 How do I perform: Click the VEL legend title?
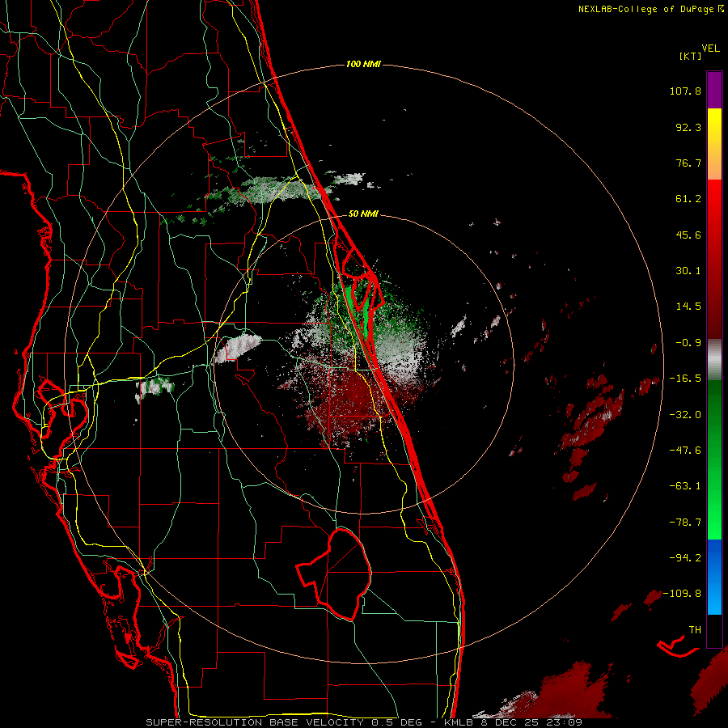[x=710, y=49]
